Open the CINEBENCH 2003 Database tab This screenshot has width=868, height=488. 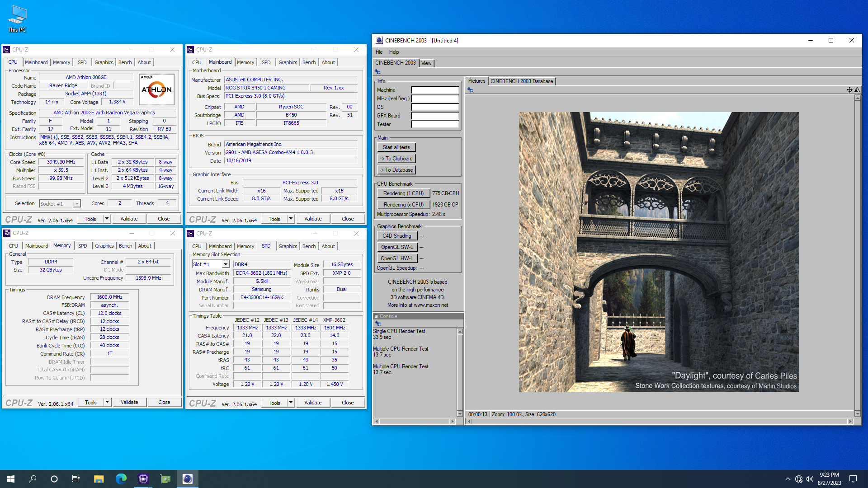(522, 81)
